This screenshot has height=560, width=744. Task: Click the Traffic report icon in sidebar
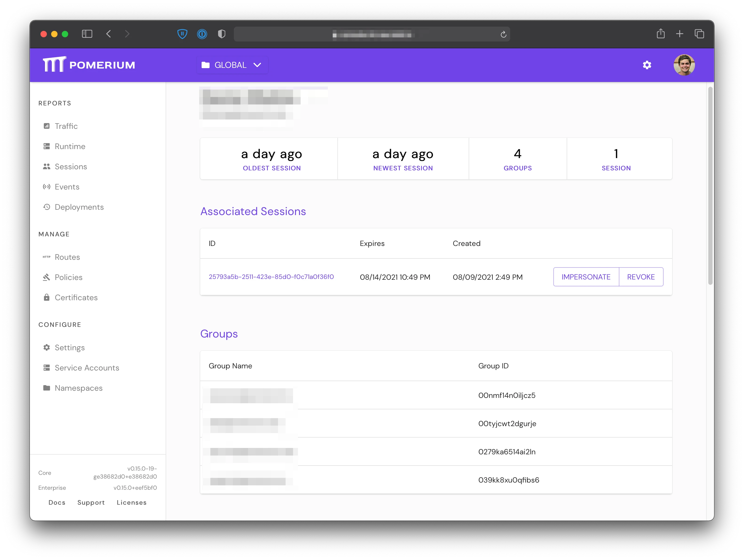[46, 126]
